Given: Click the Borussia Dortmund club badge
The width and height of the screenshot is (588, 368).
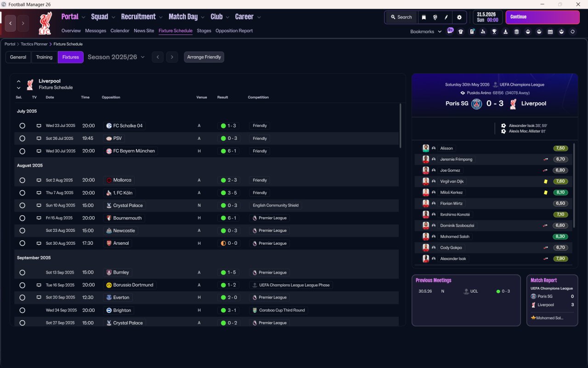Looking at the screenshot, I should (x=109, y=285).
